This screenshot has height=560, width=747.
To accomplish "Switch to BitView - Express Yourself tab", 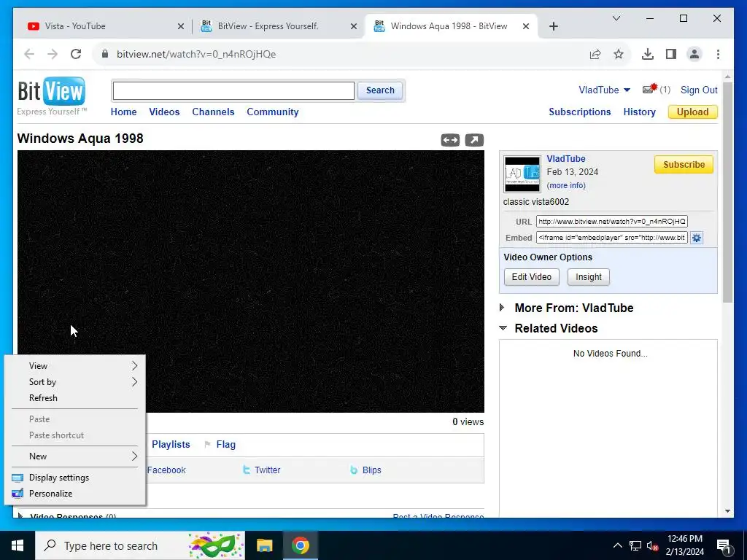I will [x=279, y=26].
